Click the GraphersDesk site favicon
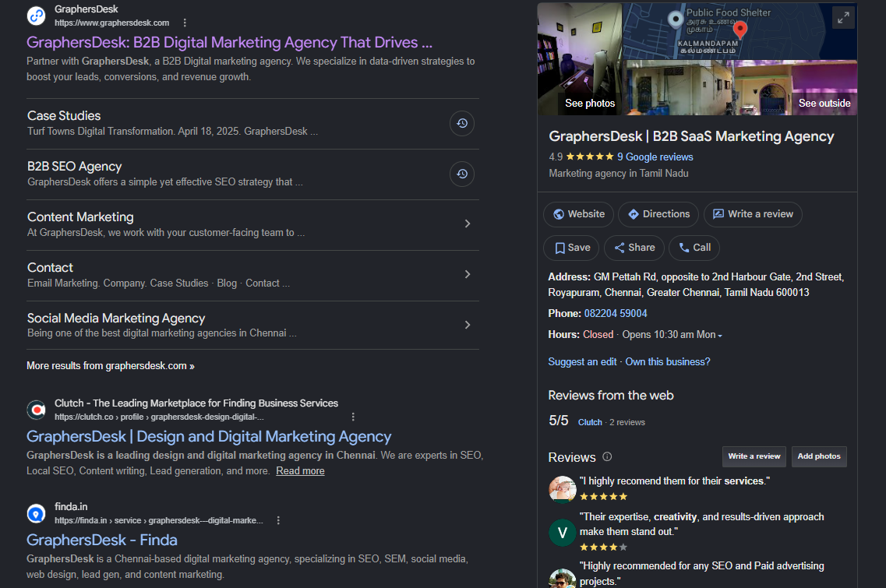This screenshot has height=588, width=886. (x=37, y=16)
